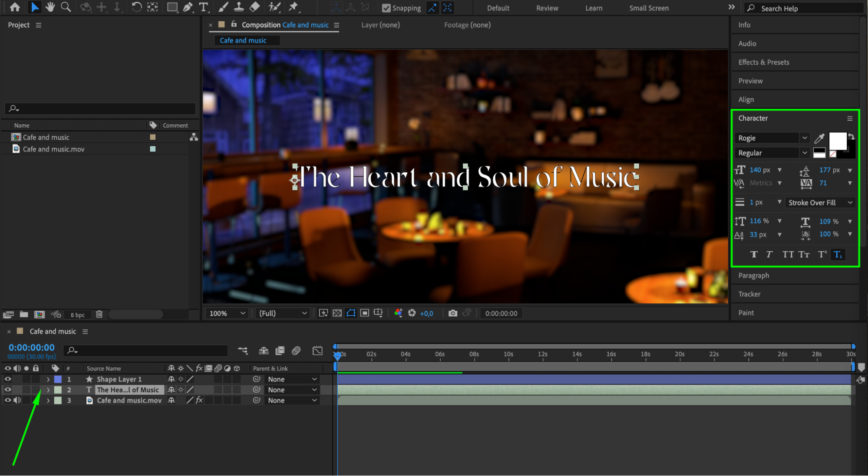This screenshot has width=868, height=476.
Task: Switch to the Review workspace
Action: pyautogui.click(x=547, y=8)
